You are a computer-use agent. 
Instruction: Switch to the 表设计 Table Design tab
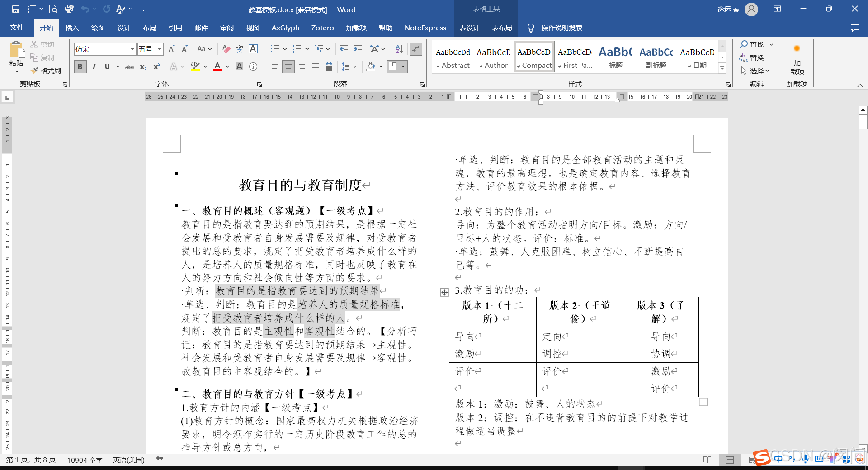click(469, 28)
